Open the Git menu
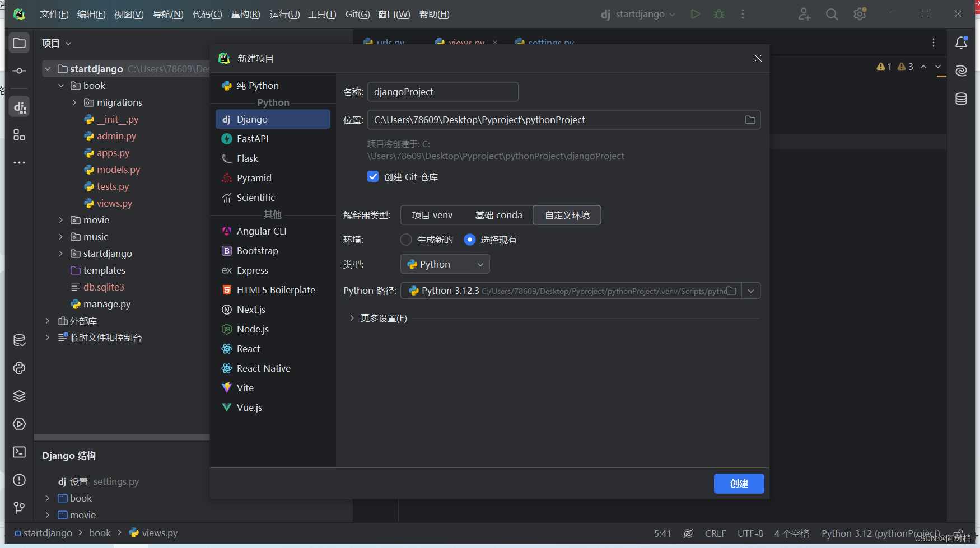 click(357, 14)
